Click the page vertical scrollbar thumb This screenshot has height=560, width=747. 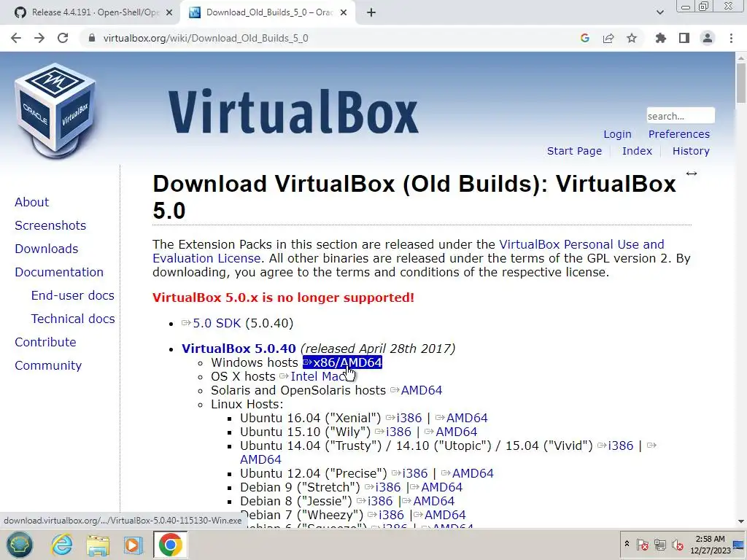click(x=741, y=83)
